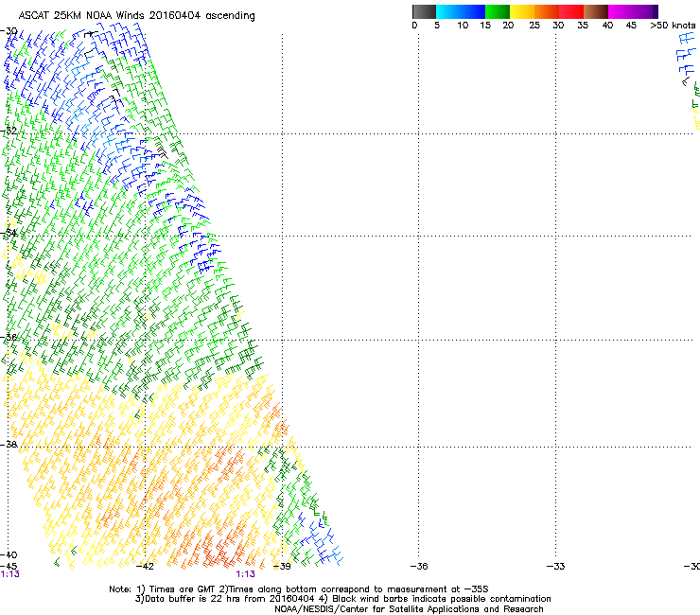700x615 pixels.
Task: Click the '5' label under the color bar
Action: pos(437,26)
